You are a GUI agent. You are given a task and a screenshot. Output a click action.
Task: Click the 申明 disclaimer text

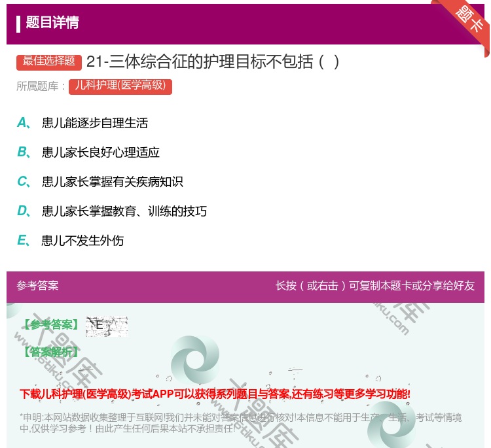240,422
